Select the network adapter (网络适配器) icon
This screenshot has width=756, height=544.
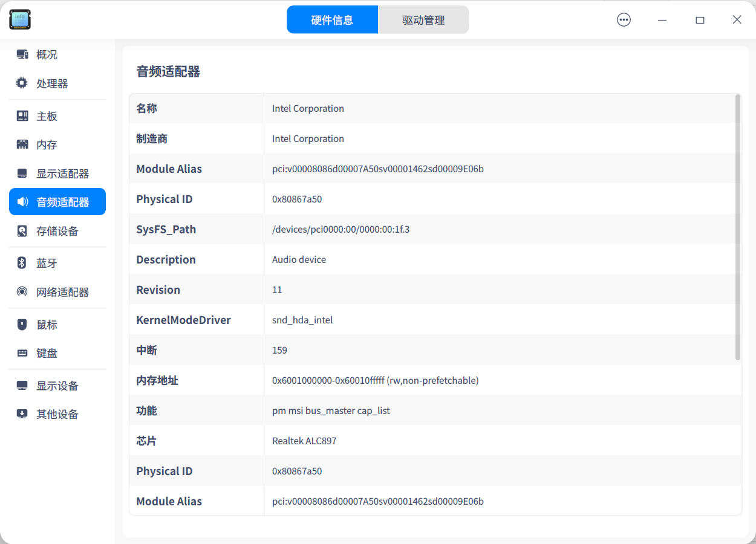(x=22, y=292)
